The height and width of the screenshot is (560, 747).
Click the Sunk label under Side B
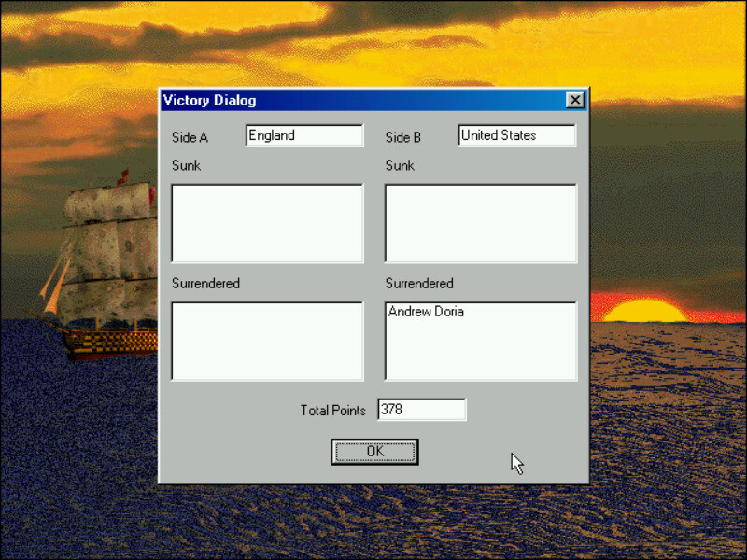pyautogui.click(x=400, y=165)
